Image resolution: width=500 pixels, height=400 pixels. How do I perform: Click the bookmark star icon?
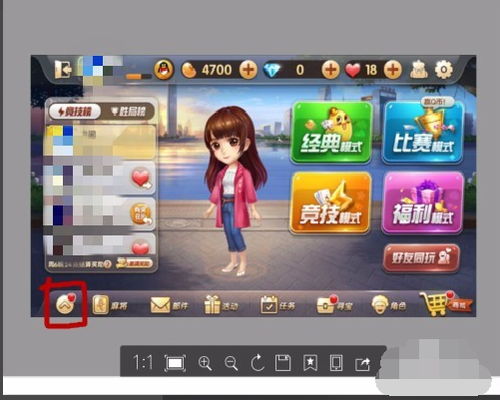point(310,363)
